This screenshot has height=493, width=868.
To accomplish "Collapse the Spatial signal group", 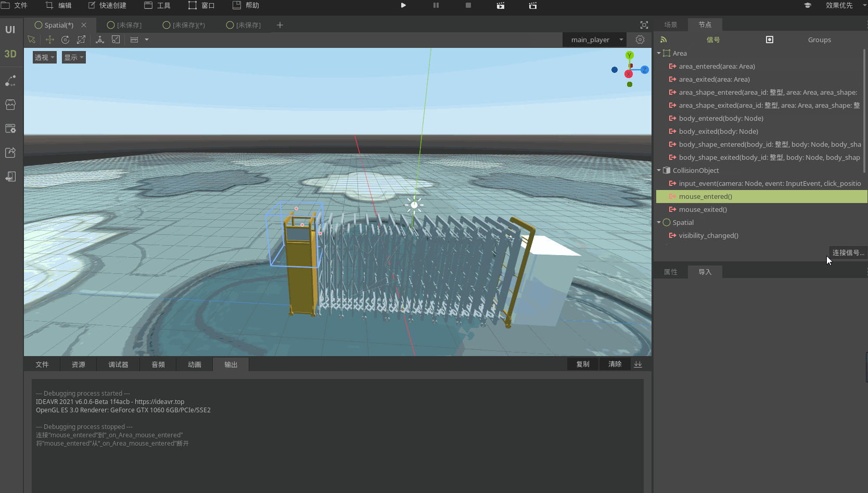I will [x=659, y=222].
